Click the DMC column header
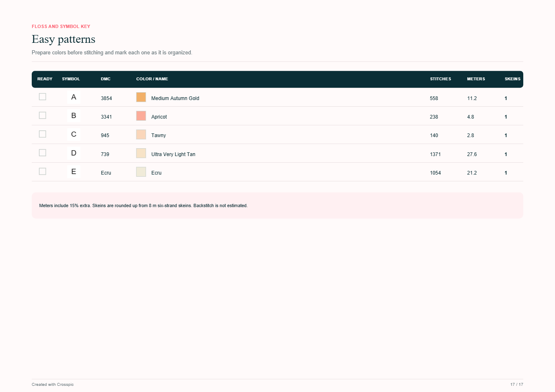Image resolution: width=555 pixels, height=392 pixels. [106, 79]
